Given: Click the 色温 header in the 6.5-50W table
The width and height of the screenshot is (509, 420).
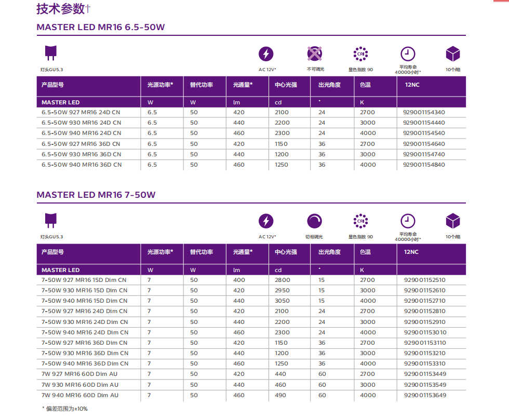Looking at the screenshot, I should [365, 85].
